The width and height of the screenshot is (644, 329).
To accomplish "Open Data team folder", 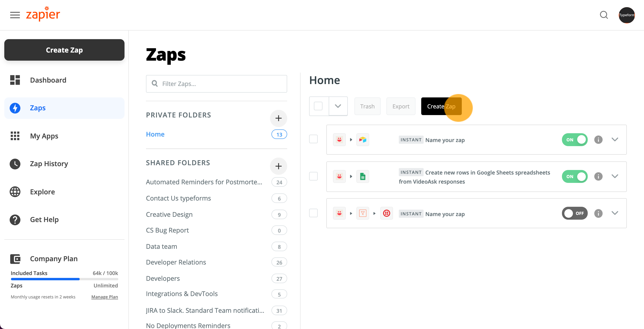I will click(161, 246).
